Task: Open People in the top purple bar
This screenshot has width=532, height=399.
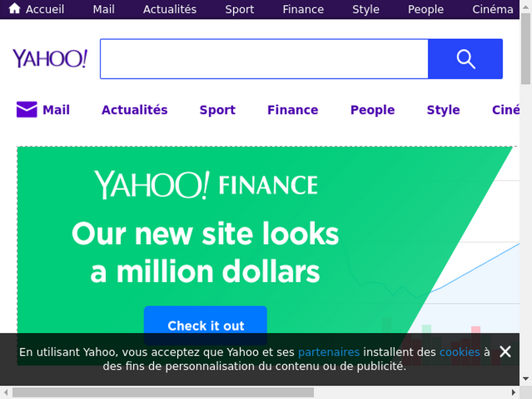Action: pos(426,9)
